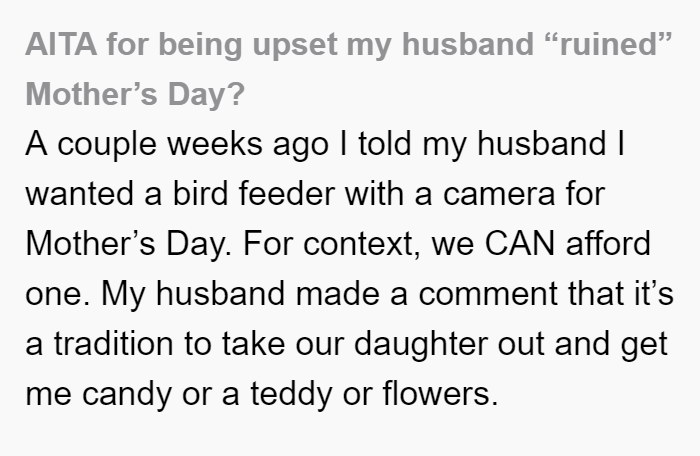Click "A couple" at the paragraph start
700x456 pixels.
click(91, 145)
